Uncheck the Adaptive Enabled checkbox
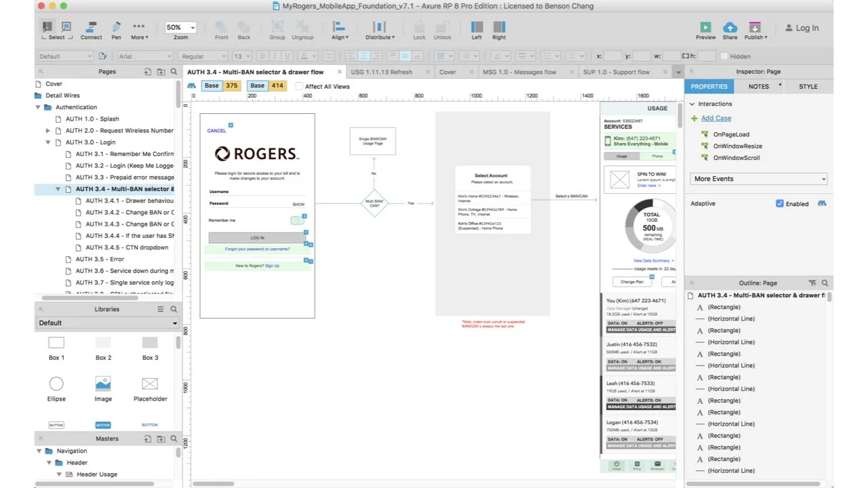Viewport: 868px width, 488px height. coord(780,203)
